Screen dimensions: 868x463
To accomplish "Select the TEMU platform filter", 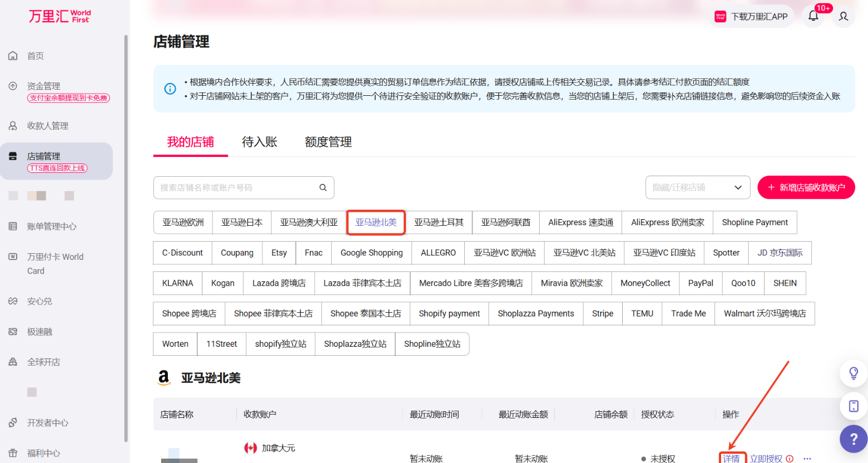I will coord(642,313).
